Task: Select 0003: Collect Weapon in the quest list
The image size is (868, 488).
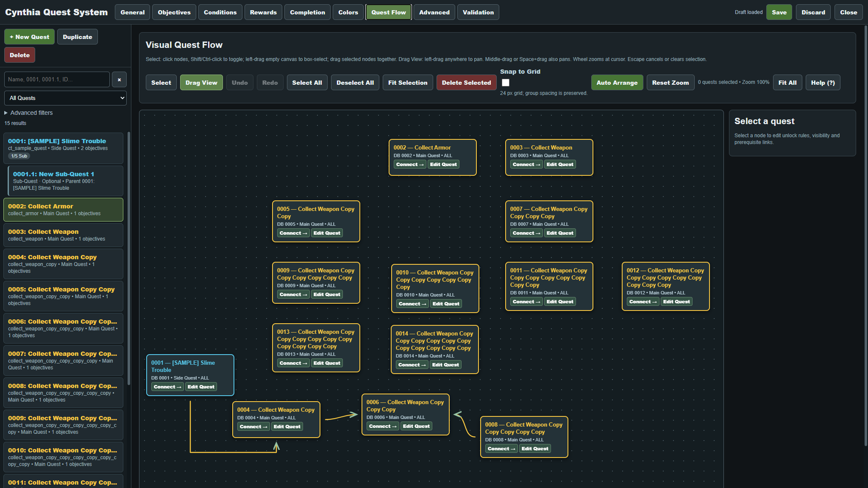Action: [63, 235]
